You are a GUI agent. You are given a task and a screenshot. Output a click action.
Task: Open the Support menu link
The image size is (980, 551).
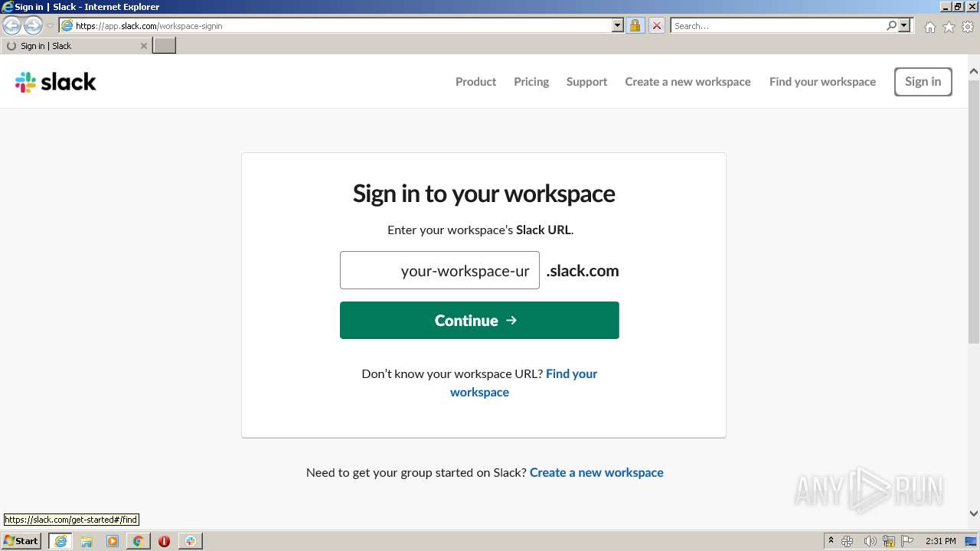click(586, 82)
